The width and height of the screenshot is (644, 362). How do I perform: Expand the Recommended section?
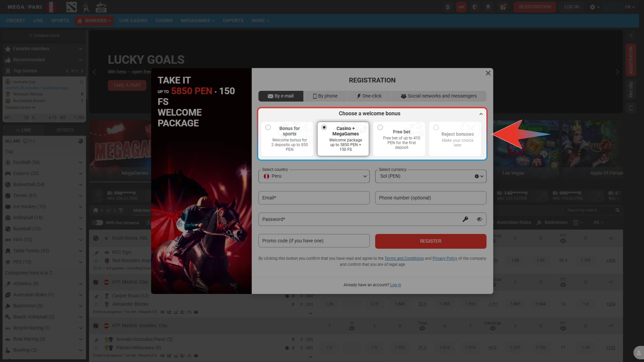80,60
